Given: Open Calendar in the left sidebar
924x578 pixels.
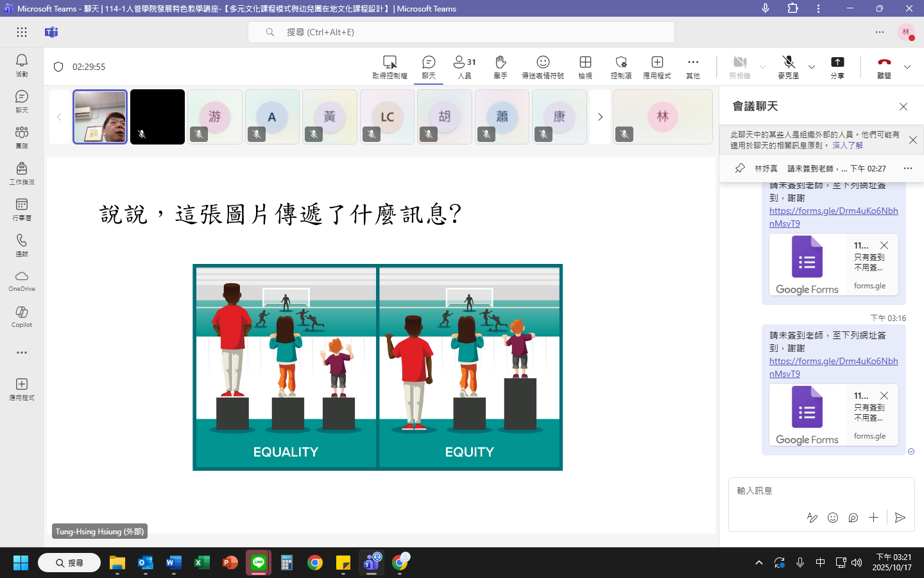Looking at the screenshot, I should pos(22,209).
